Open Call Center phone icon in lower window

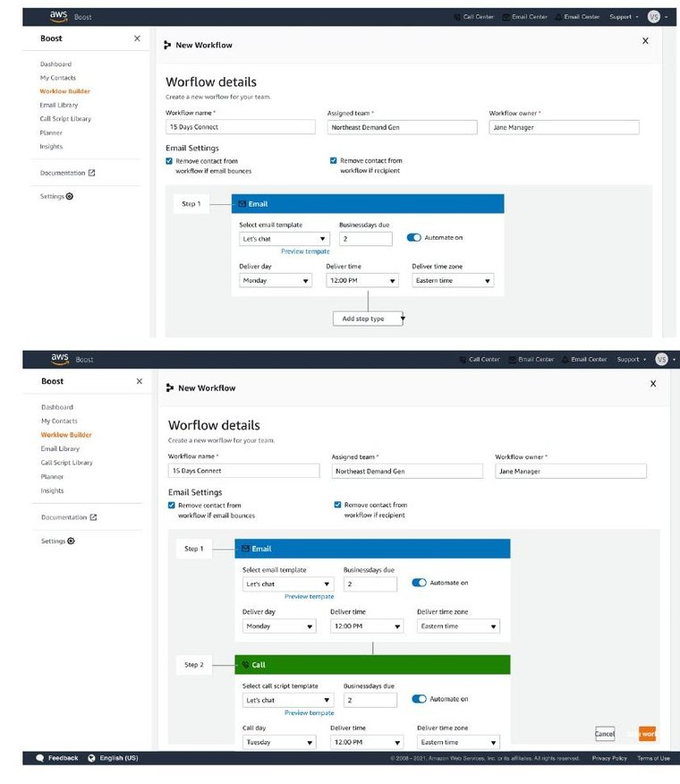pyautogui.click(x=463, y=360)
